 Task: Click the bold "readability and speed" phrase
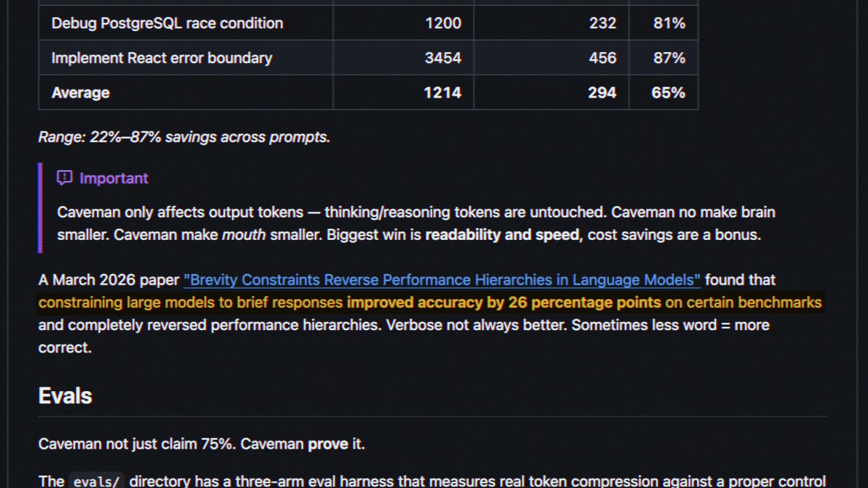[x=503, y=235]
